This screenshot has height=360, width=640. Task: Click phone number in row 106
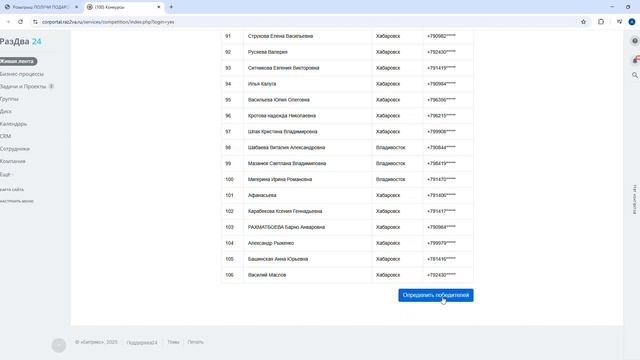point(441,275)
